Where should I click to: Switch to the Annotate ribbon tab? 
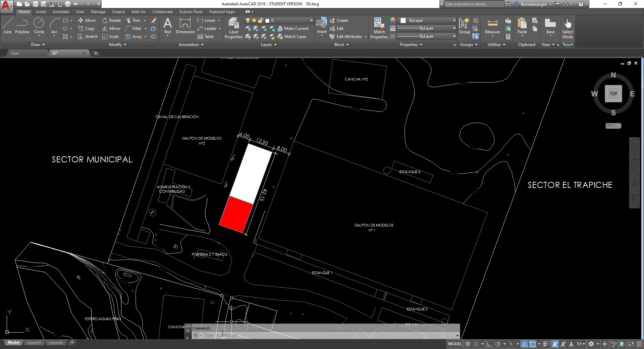(x=61, y=12)
